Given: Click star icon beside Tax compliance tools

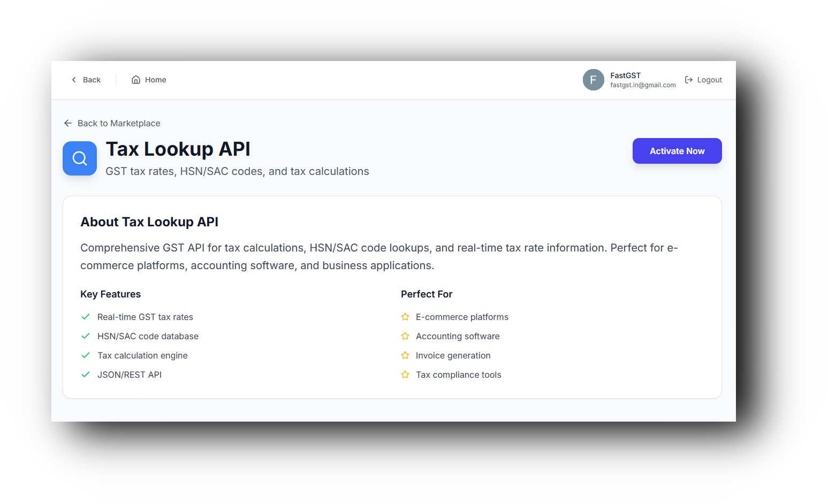Looking at the screenshot, I should click(405, 375).
